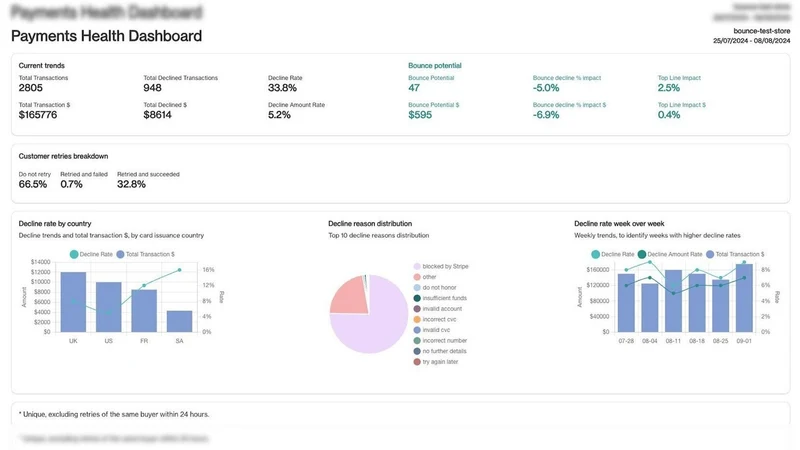Click the decline rate line point above SA
This screenshot has width=800, height=450.
click(180, 270)
